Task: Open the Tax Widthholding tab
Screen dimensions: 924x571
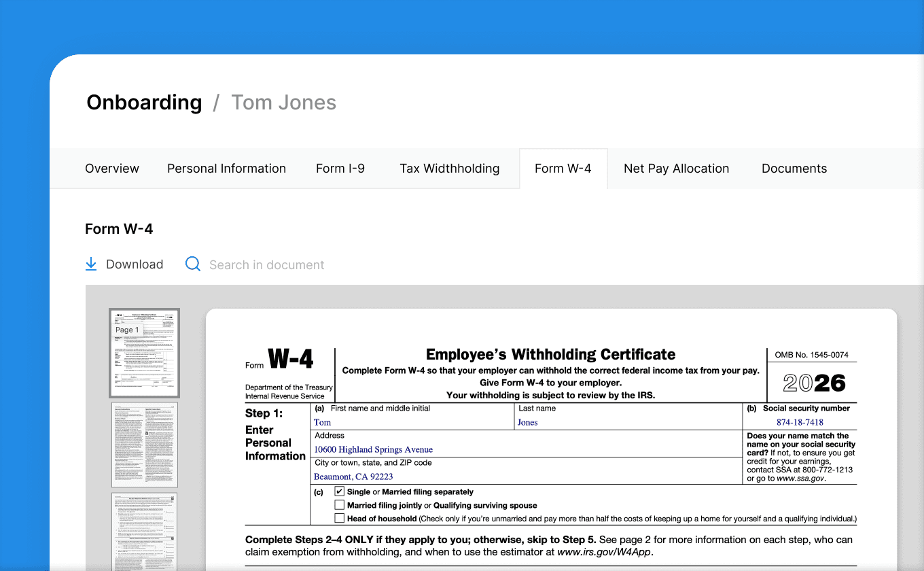Action: coord(449,168)
